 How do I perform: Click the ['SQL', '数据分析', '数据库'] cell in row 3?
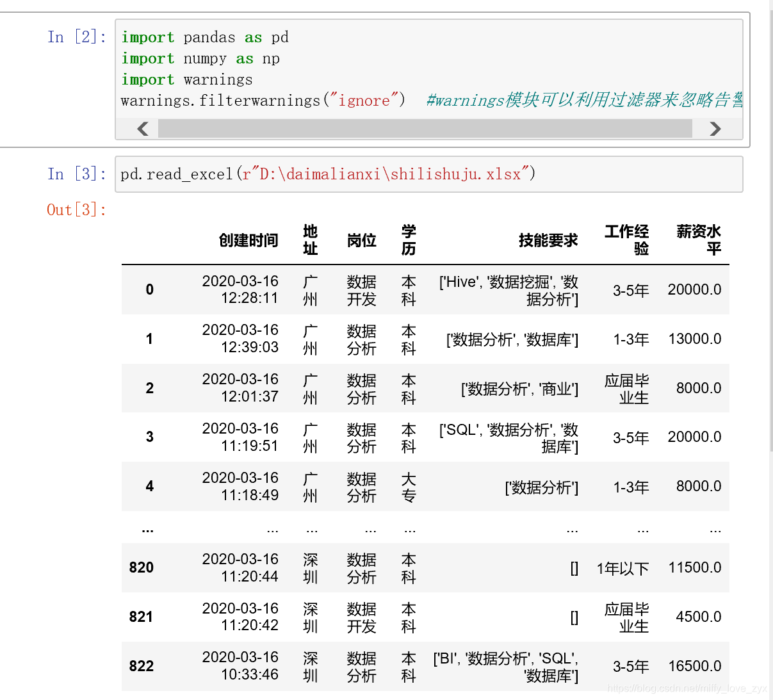pyautogui.click(x=509, y=437)
